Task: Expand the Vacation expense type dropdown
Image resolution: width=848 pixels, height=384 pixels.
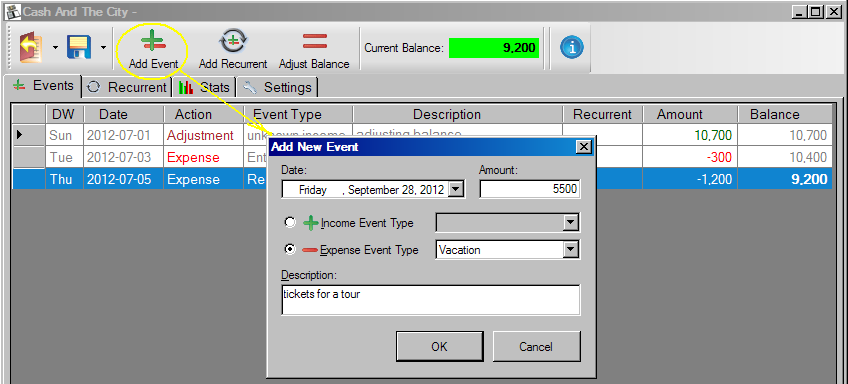Action: (x=570, y=249)
